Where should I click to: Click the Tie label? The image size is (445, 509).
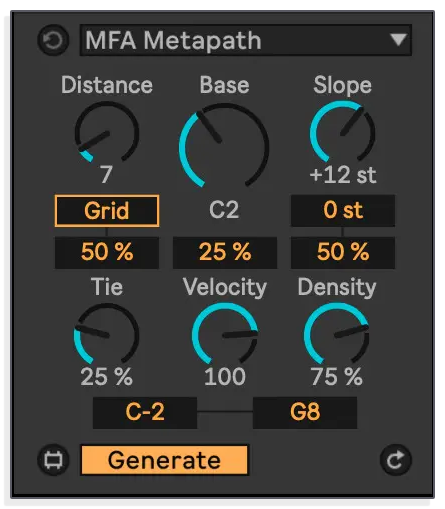pyautogui.click(x=107, y=287)
